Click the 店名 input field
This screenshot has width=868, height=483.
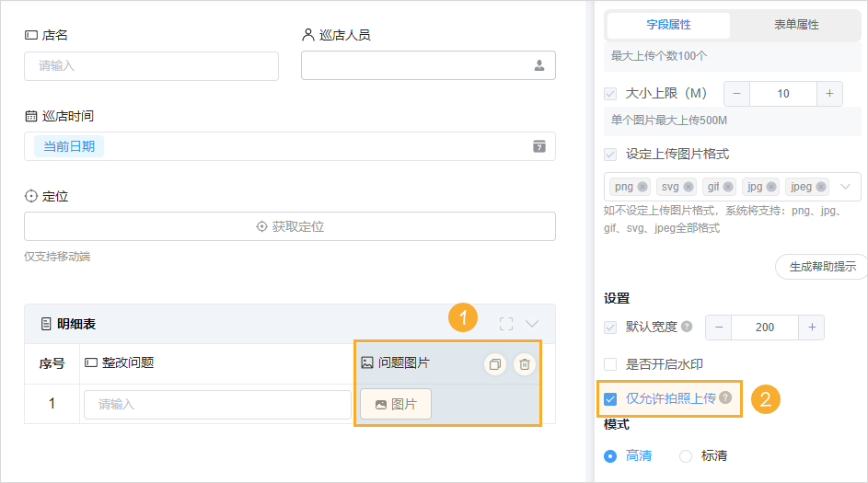151,66
